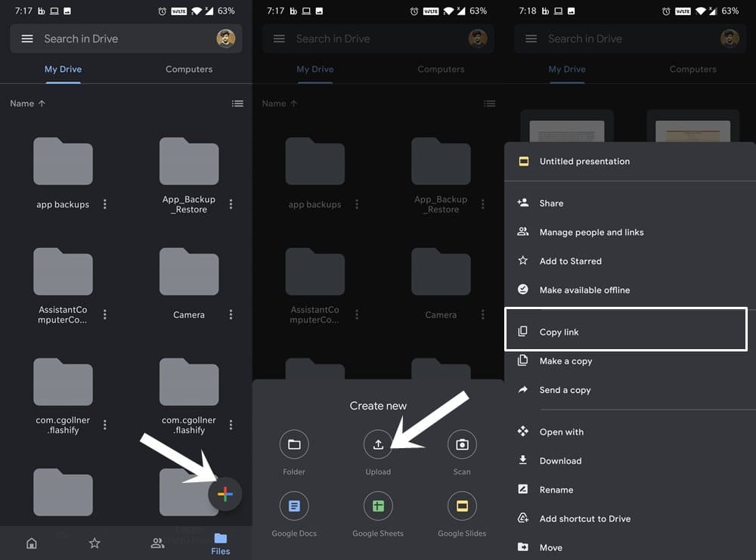Open more options for left com.cgollner.flashify folder
Image resolution: width=756 pixels, height=560 pixels.
click(x=104, y=425)
